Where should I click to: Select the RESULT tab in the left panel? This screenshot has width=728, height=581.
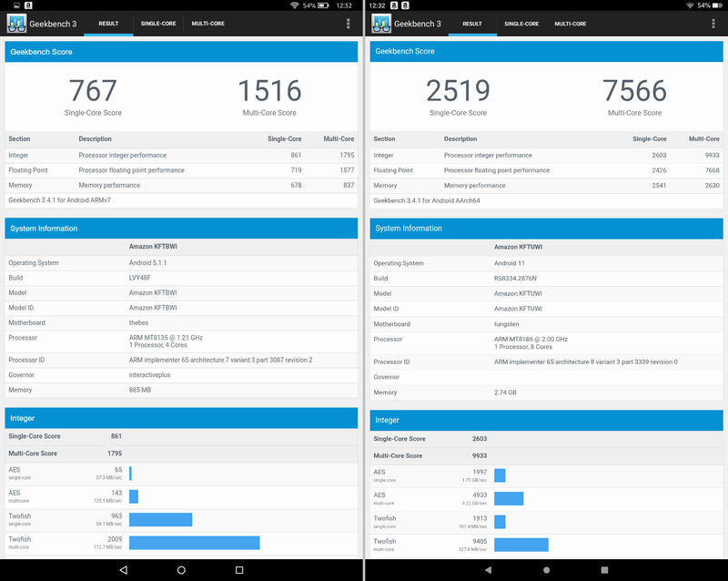108,24
